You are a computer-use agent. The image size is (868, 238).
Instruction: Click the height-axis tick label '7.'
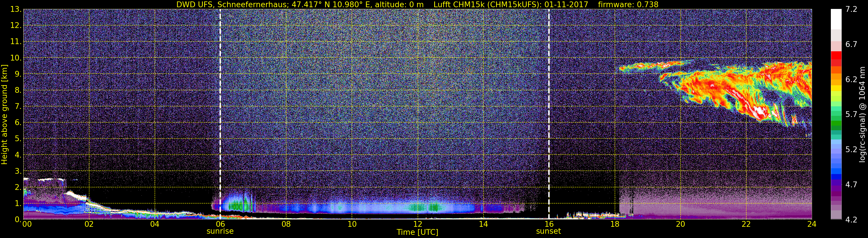[18, 107]
